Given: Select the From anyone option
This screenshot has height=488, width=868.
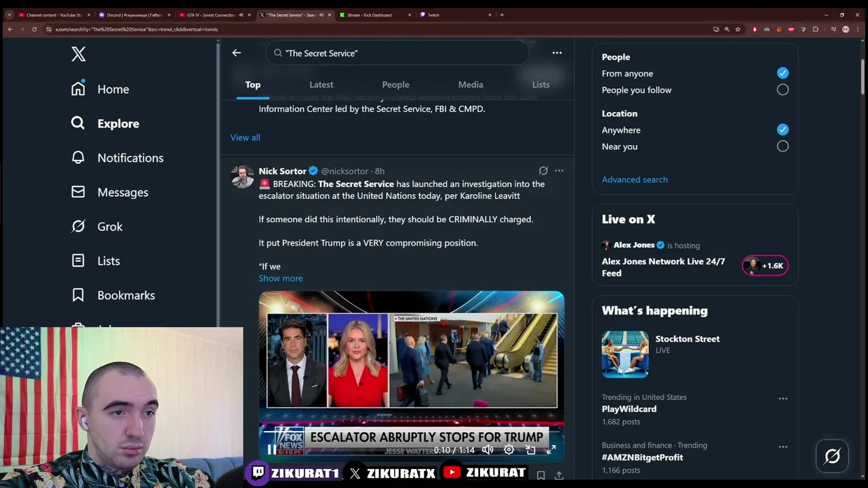Looking at the screenshot, I should tap(783, 73).
